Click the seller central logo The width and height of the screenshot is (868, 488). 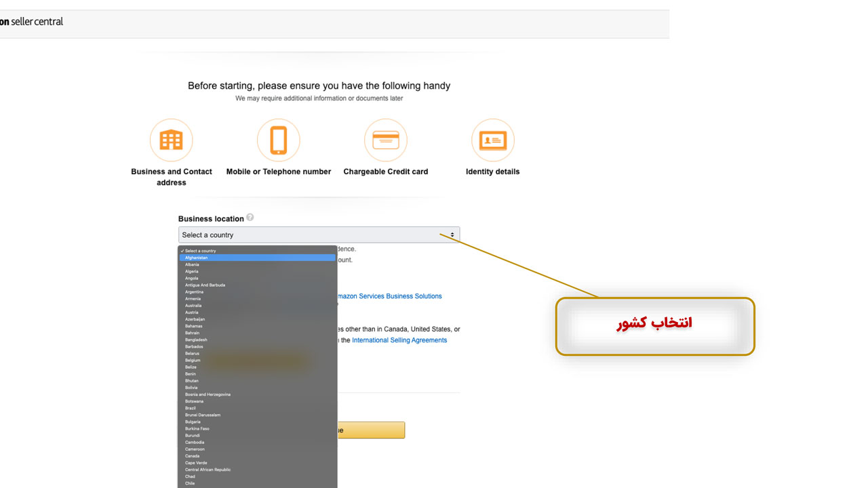(x=31, y=22)
